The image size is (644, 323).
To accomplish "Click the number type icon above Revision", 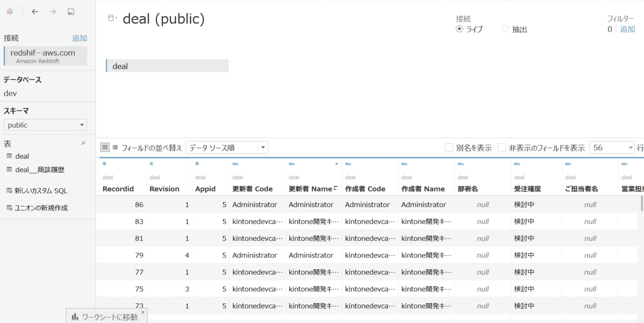I will (151, 164).
